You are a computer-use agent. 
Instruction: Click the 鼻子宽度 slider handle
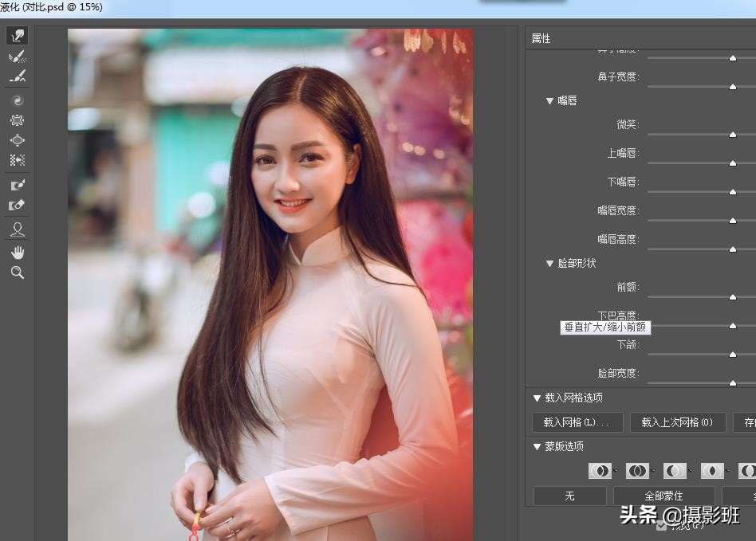[733, 87]
